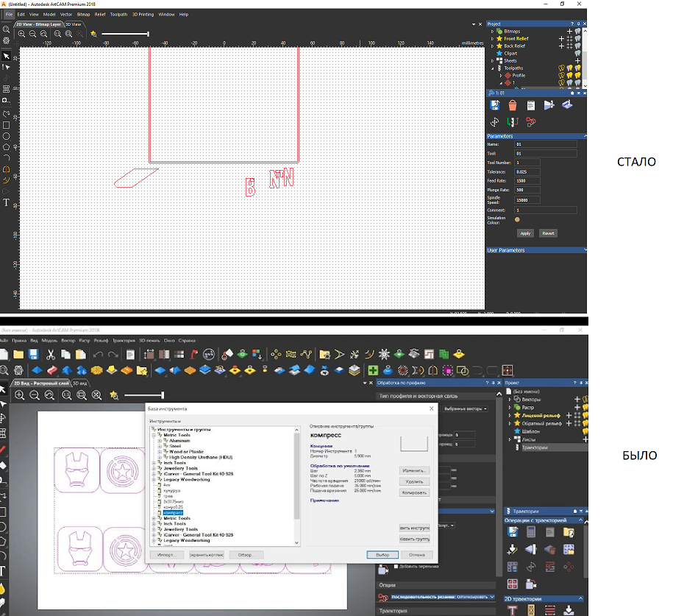
Task: Select the polygon tool in upper window sidebar
Action: click(6, 147)
